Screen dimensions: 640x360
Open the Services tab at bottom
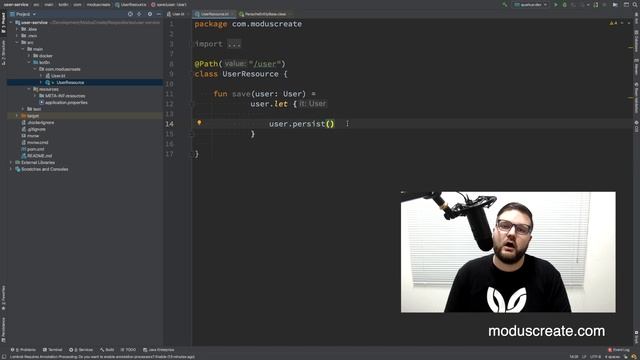pos(81,350)
